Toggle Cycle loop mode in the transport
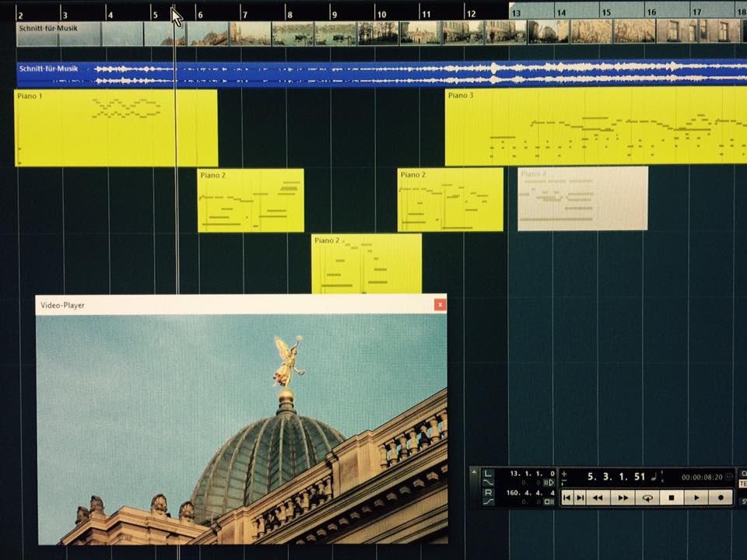747x560 pixels. pyautogui.click(x=647, y=498)
